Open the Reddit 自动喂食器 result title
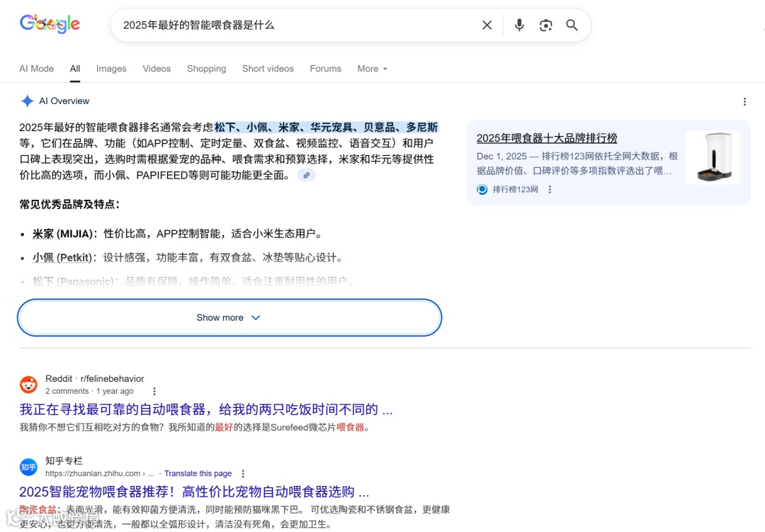765x532 pixels. 206,409
